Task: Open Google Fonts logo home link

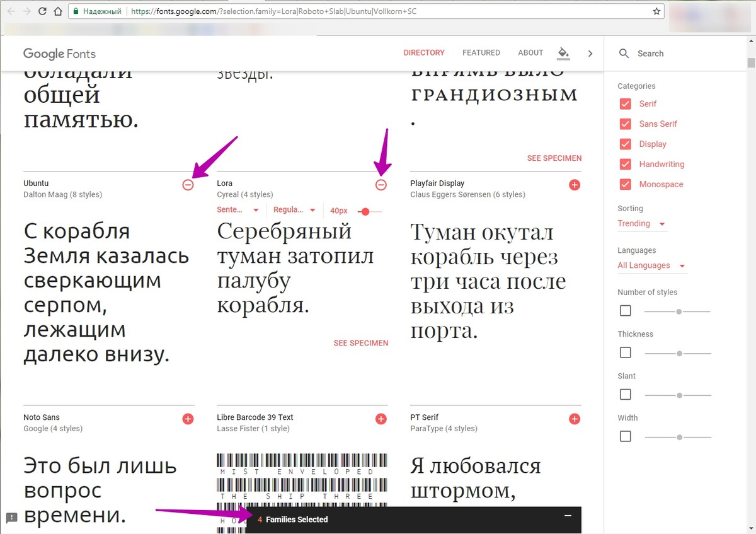Action: (59, 54)
